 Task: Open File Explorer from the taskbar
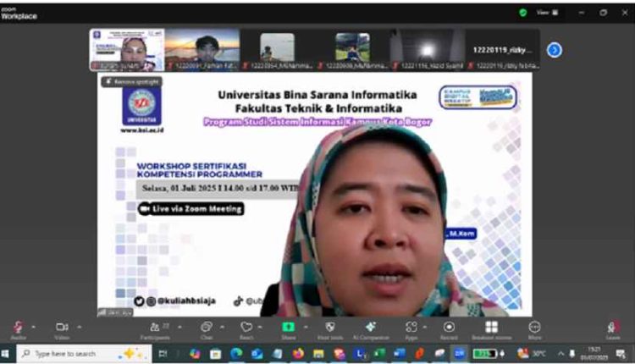point(318,354)
